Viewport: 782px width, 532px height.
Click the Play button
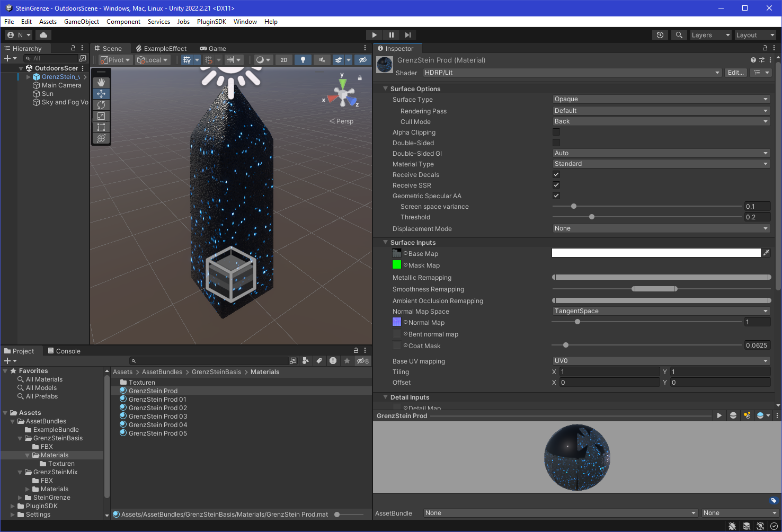(374, 35)
